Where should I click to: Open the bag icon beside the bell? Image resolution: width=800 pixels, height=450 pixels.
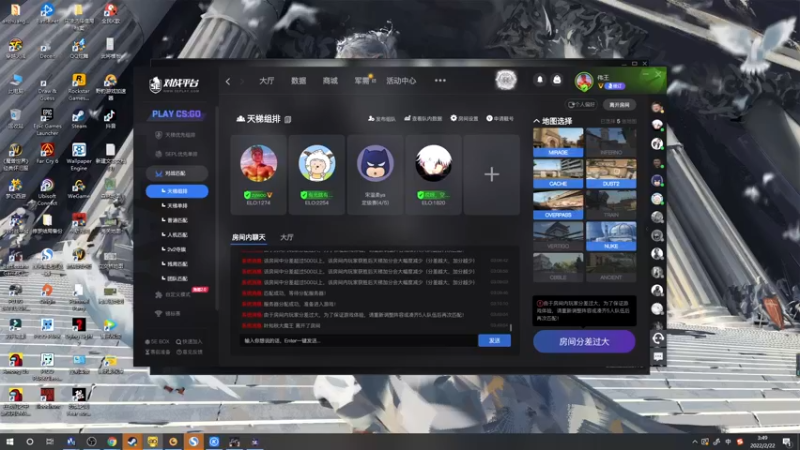click(x=557, y=80)
